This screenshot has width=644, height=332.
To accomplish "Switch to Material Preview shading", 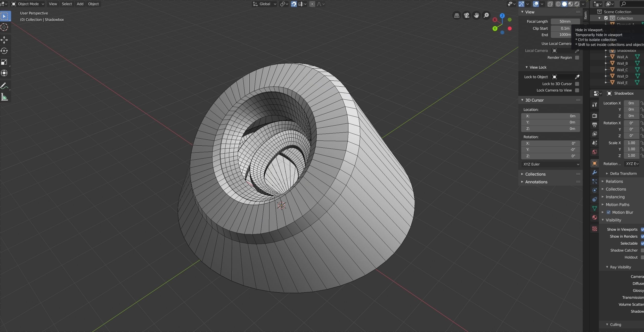I will 570,4.
